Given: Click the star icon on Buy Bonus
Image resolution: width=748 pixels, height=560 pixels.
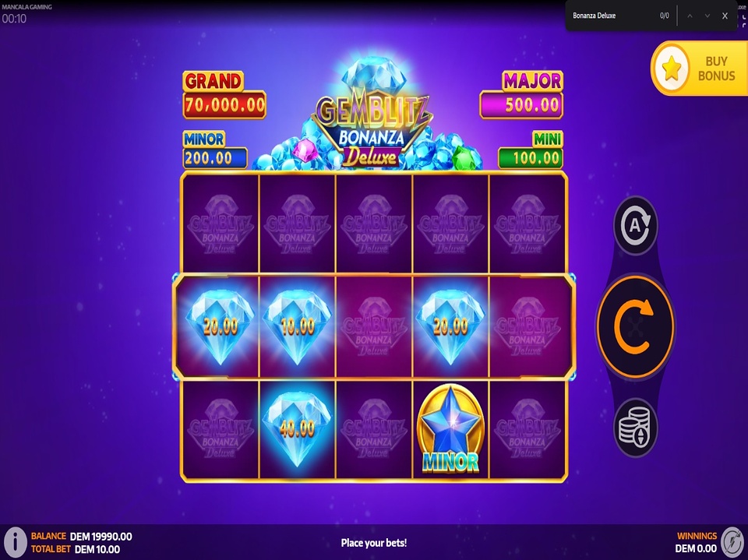Looking at the screenshot, I should point(671,69).
